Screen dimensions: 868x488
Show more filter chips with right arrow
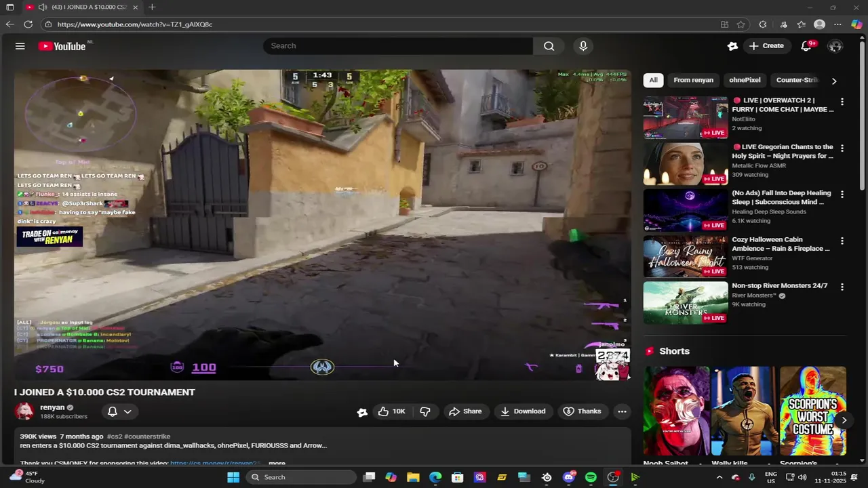pyautogui.click(x=834, y=81)
